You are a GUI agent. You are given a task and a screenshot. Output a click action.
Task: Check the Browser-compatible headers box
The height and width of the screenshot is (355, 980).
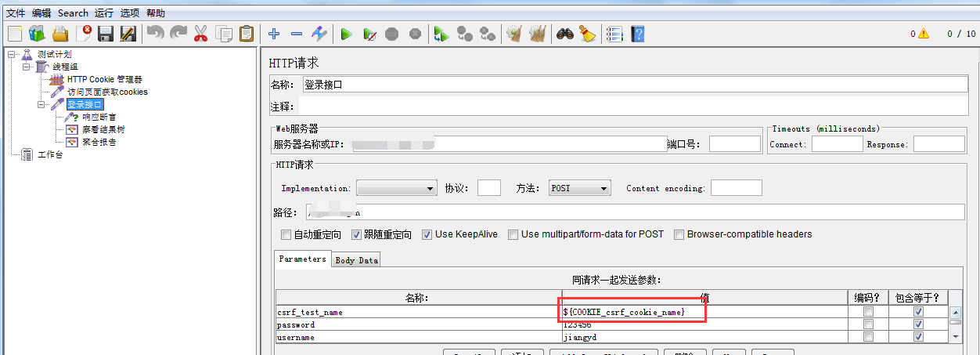pyautogui.click(x=679, y=234)
